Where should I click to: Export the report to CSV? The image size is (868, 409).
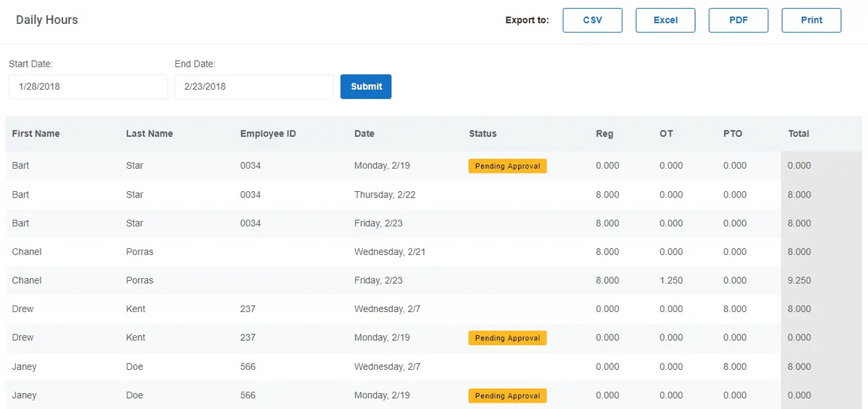click(x=592, y=20)
